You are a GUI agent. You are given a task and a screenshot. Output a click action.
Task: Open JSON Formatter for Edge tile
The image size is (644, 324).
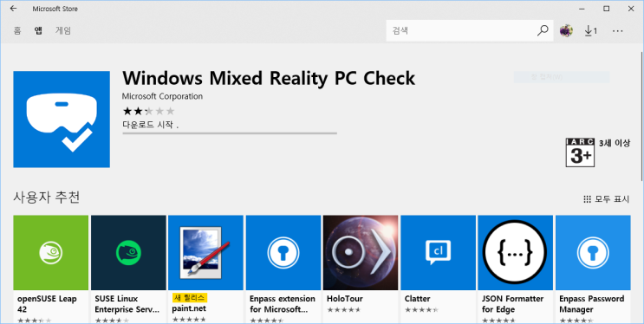(x=516, y=269)
